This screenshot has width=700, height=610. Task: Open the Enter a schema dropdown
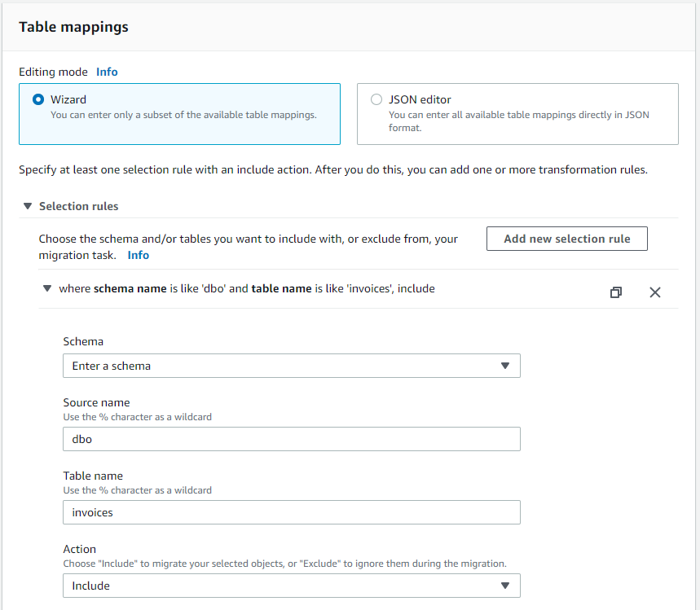coord(291,366)
